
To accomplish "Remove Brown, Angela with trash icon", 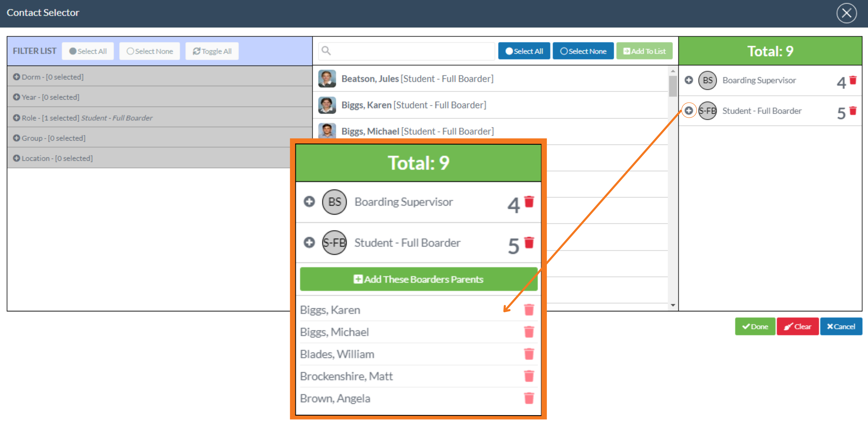I will [x=529, y=398].
